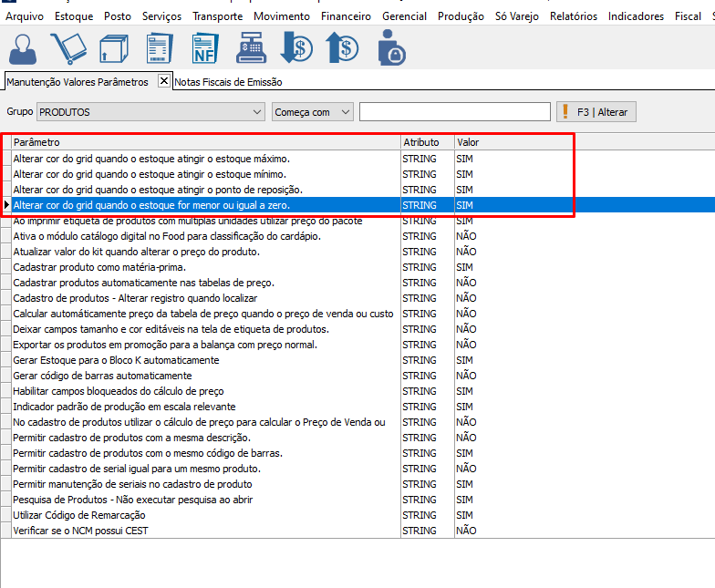Click the dollar up-arrow toolbar icon
Screen dimensions: 715x588
[x=342, y=47]
